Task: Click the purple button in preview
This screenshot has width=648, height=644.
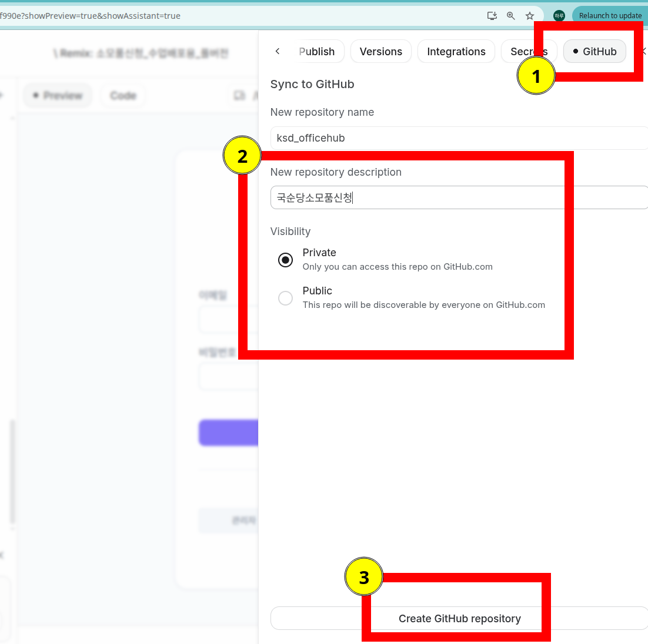Action: (x=229, y=432)
